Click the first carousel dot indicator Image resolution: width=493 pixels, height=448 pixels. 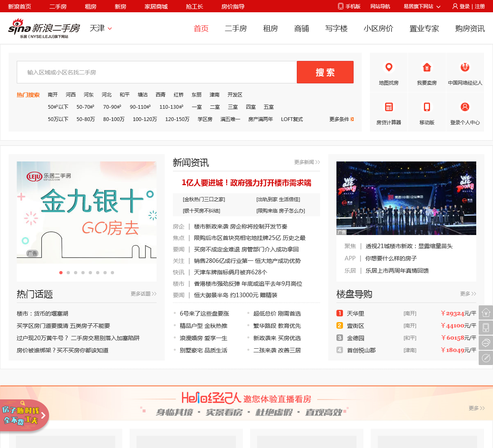pyautogui.click(x=61, y=273)
